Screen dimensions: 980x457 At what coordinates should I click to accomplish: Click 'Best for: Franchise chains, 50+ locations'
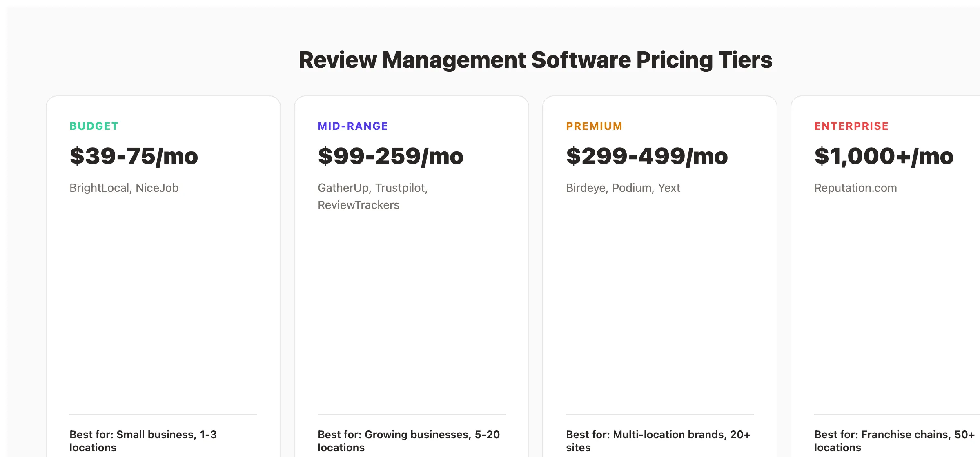(x=894, y=441)
